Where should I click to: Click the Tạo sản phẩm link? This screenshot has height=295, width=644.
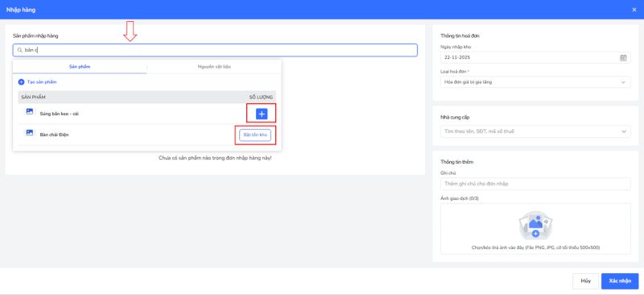42,82
